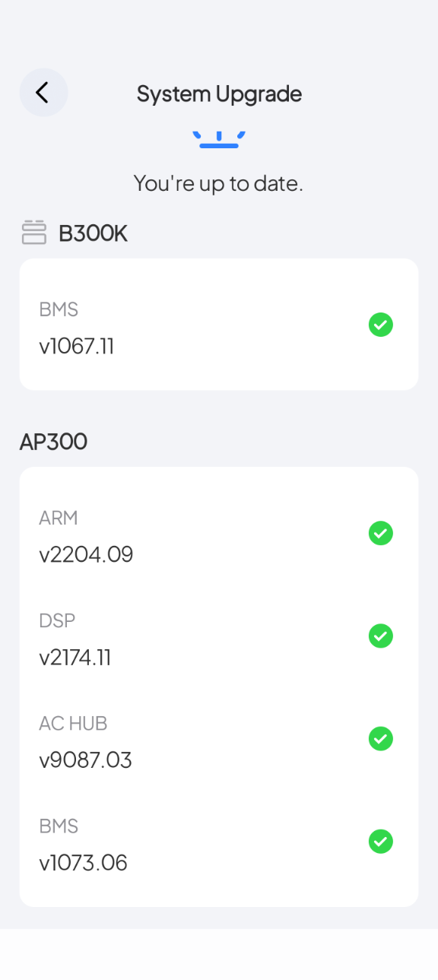Screen dimensions: 438x980
Task: Click the green checkmark for AP300 BMS
Action: [x=380, y=841]
